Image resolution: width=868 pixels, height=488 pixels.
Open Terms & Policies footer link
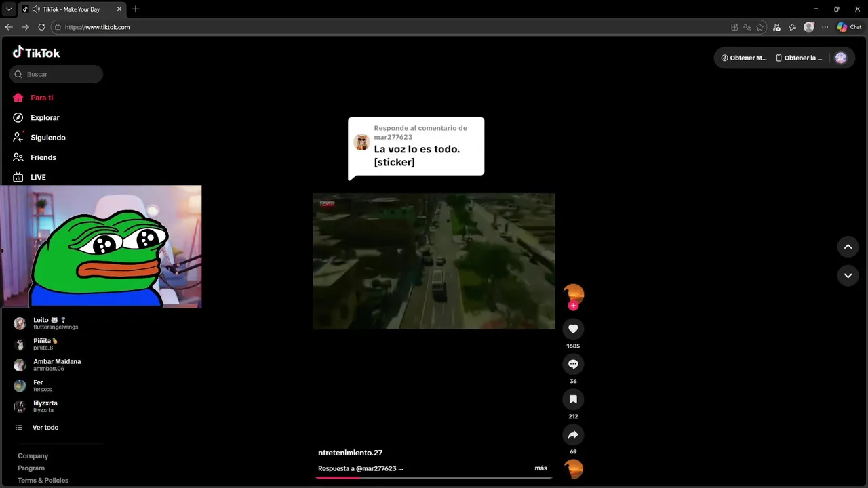[x=43, y=481]
